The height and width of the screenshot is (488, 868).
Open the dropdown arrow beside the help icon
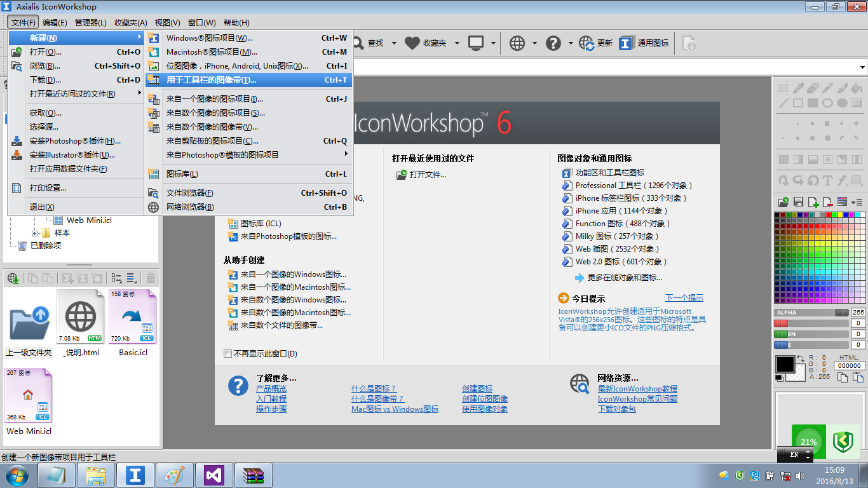[x=571, y=43]
